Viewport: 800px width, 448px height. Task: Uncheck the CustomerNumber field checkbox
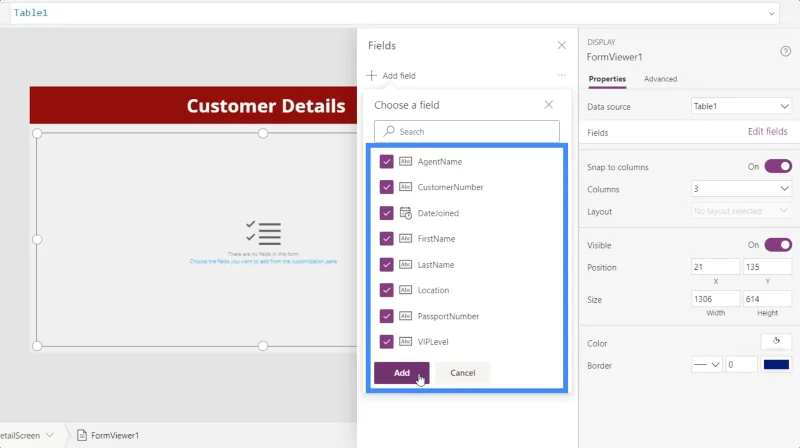pyautogui.click(x=386, y=187)
